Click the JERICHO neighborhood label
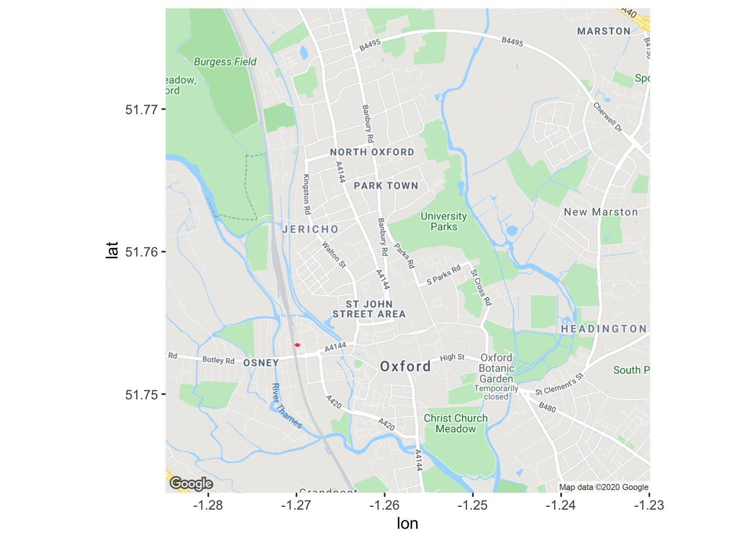This screenshot has width=756, height=540. pyautogui.click(x=310, y=229)
